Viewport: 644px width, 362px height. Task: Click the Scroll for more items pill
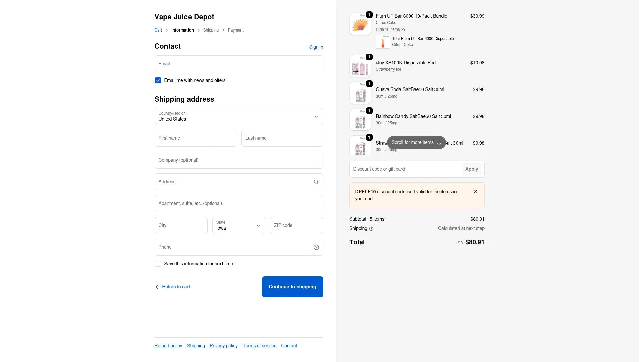click(x=416, y=142)
